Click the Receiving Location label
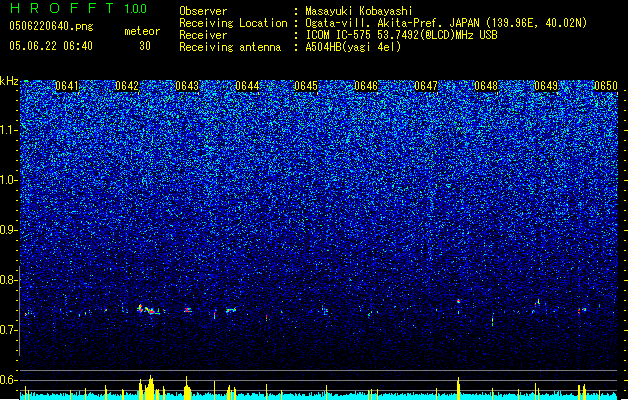The width and height of the screenshot is (629, 400). 233,23
